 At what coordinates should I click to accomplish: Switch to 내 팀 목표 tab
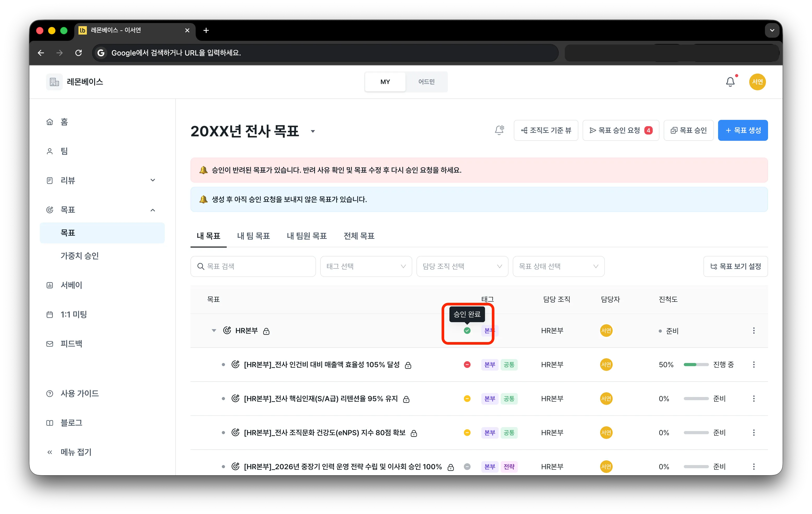click(x=253, y=236)
